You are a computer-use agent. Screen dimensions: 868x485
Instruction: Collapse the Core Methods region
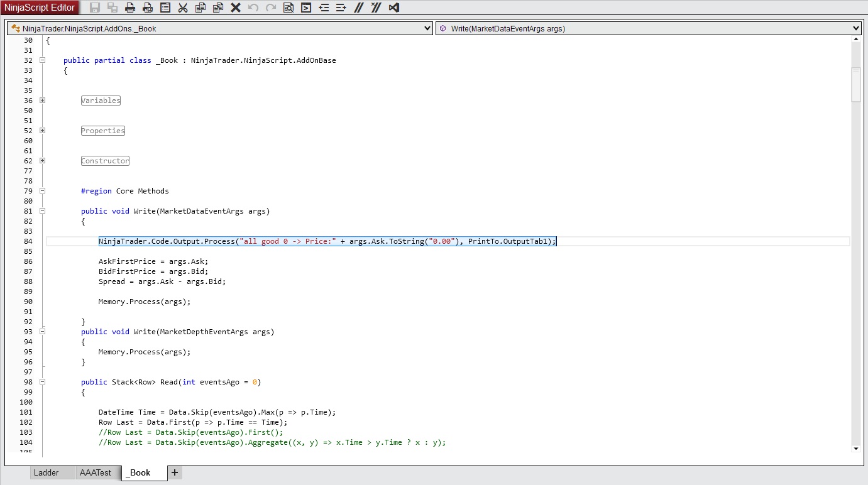coord(43,191)
